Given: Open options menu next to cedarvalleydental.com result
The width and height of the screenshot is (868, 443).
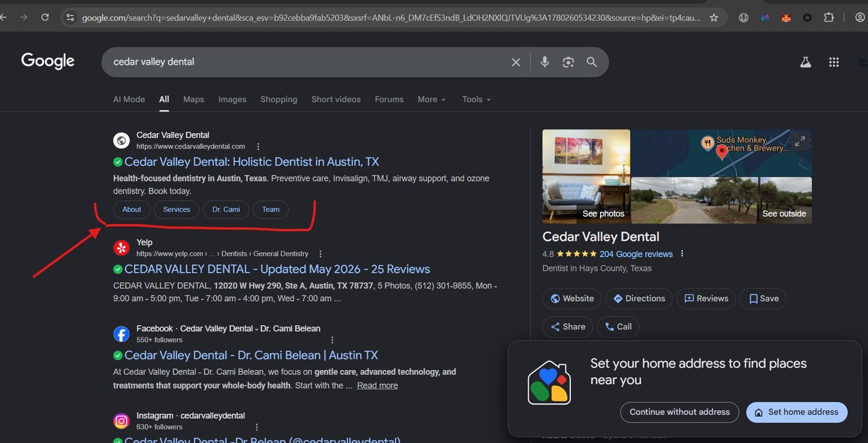Looking at the screenshot, I should 259,147.
